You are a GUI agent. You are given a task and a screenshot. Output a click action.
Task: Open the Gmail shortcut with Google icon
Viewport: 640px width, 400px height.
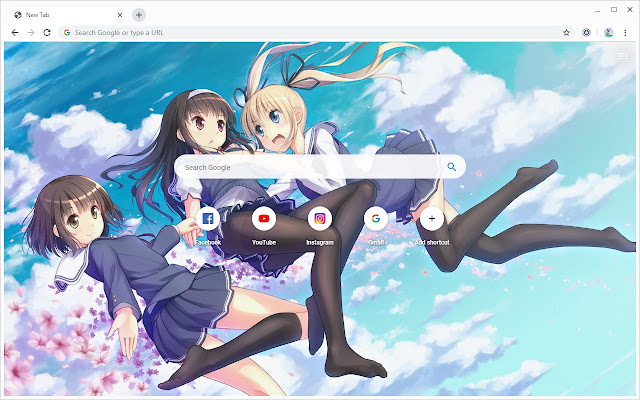376,219
